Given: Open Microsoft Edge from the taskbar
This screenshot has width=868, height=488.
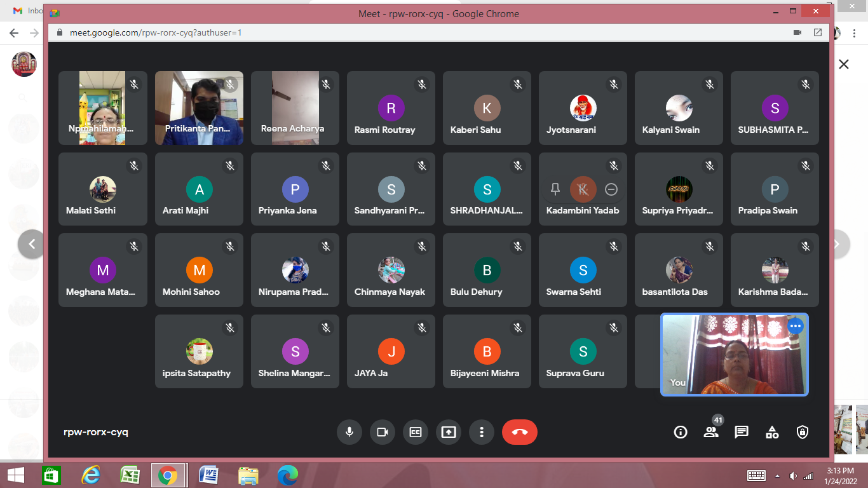Looking at the screenshot, I should [x=287, y=475].
